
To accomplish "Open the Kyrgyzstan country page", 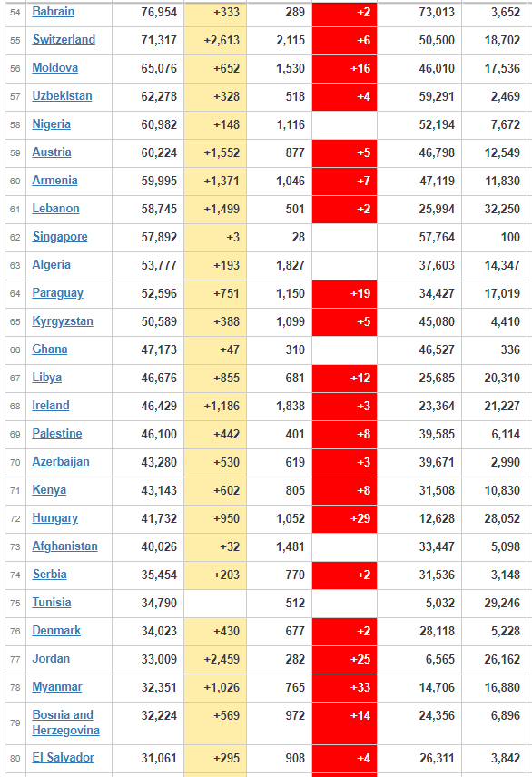I will [x=63, y=321].
